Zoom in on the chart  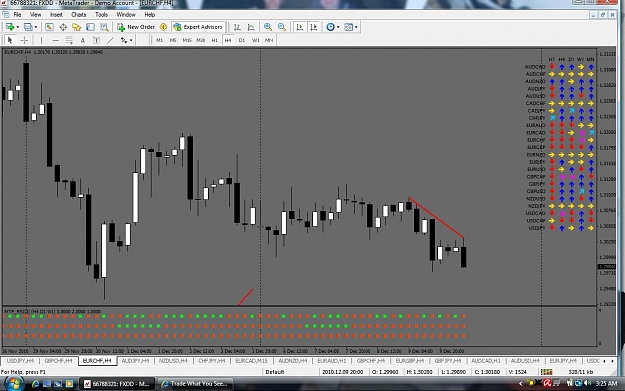coord(268,27)
